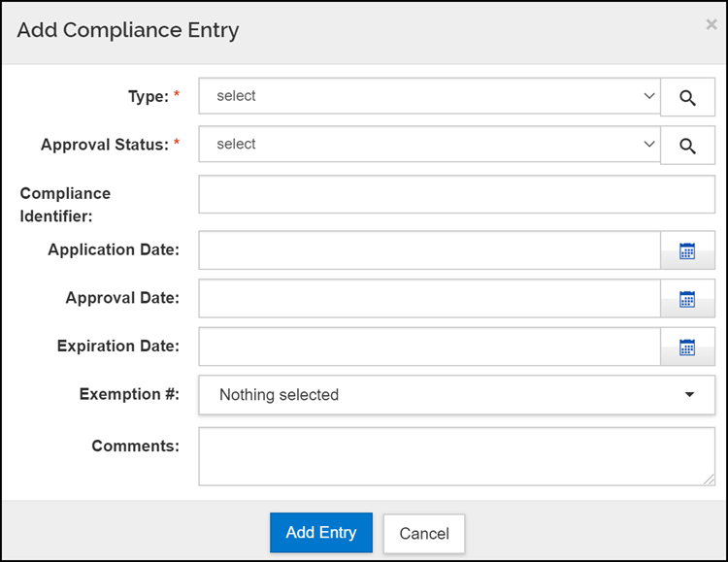Open the Approval Date calendar picker
Viewport: 728px width, 562px height.
pos(687,299)
